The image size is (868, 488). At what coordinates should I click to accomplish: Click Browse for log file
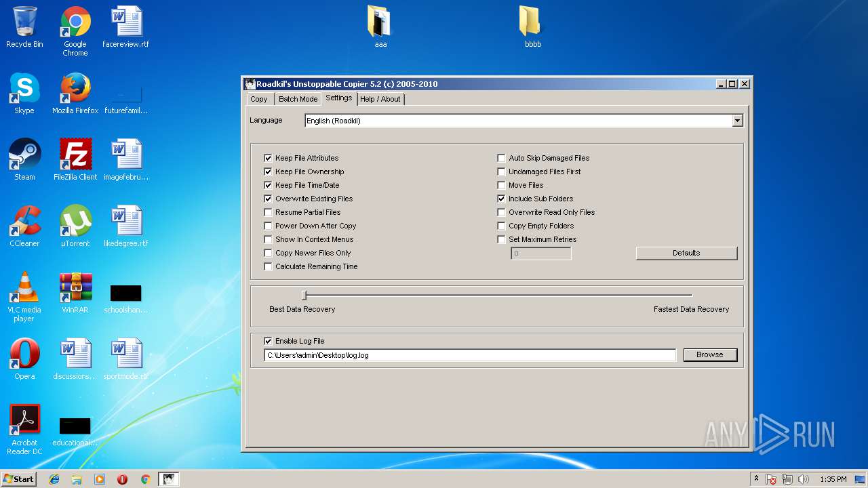click(710, 354)
